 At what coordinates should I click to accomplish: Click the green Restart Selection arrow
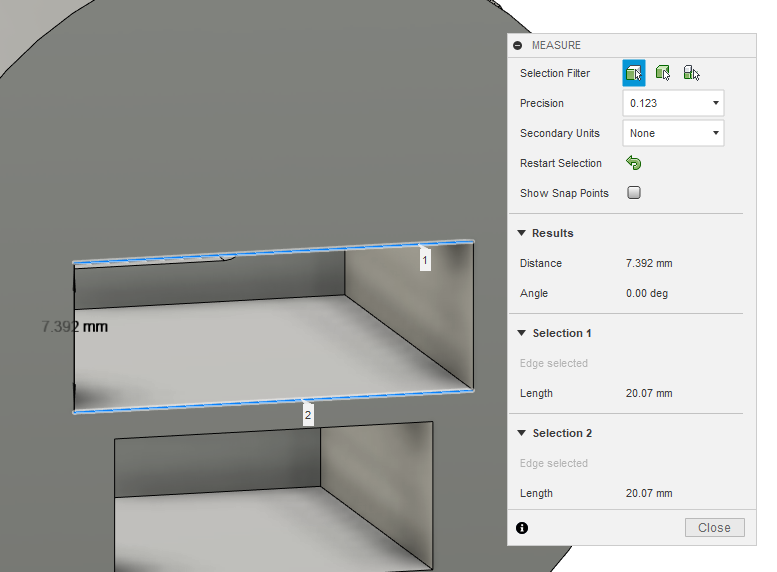pos(634,163)
